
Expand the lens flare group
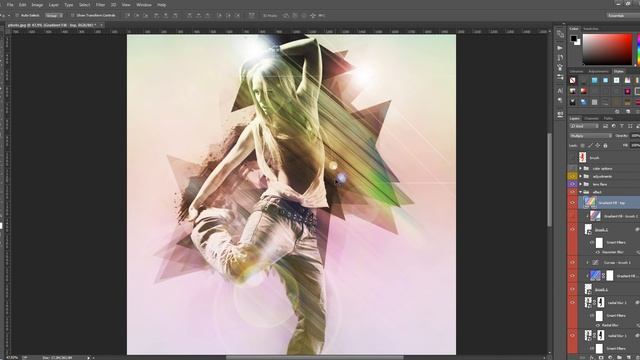[x=580, y=184]
